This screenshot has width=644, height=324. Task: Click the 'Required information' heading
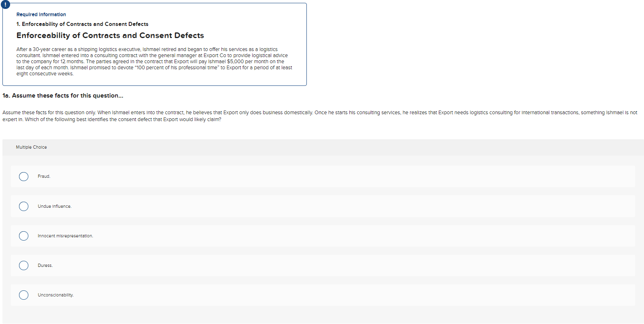41,15
